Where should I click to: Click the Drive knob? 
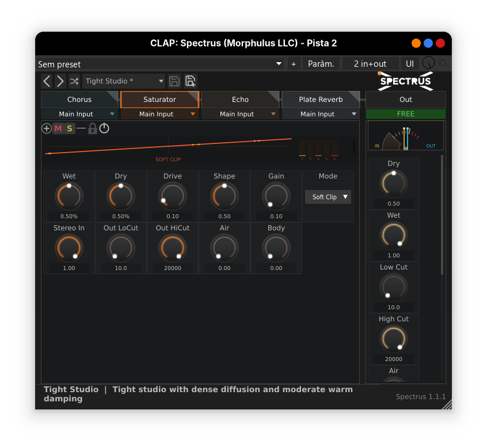(x=173, y=196)
